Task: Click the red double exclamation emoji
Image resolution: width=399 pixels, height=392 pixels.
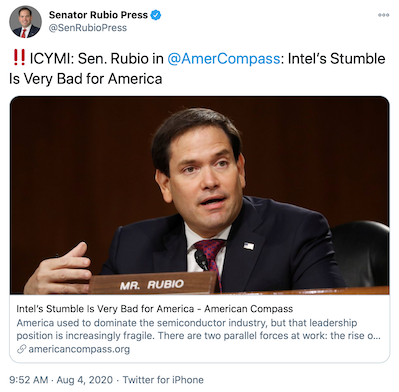Action: (19, 57)
